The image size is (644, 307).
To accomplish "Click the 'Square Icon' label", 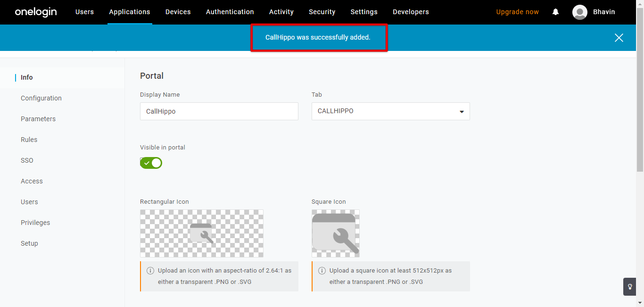I will click(329, 202).
